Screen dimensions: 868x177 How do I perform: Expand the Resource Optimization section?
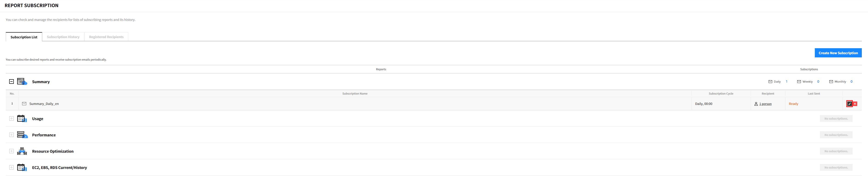coord(11,151)
